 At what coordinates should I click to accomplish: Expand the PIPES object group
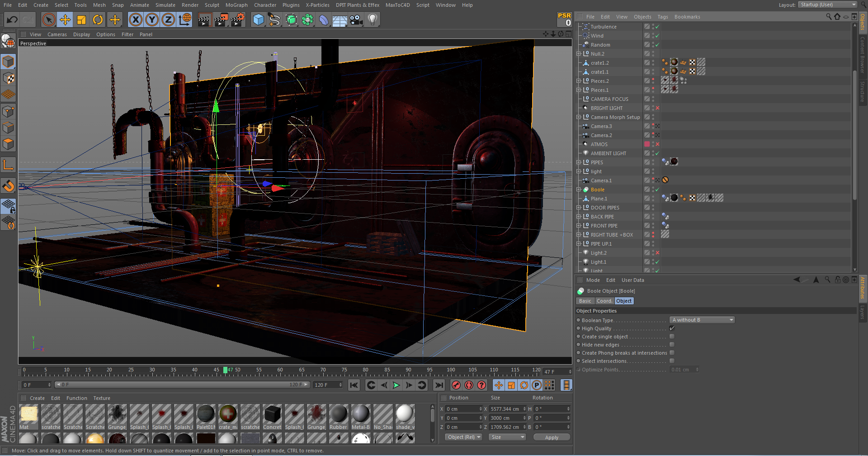point(579,162)
